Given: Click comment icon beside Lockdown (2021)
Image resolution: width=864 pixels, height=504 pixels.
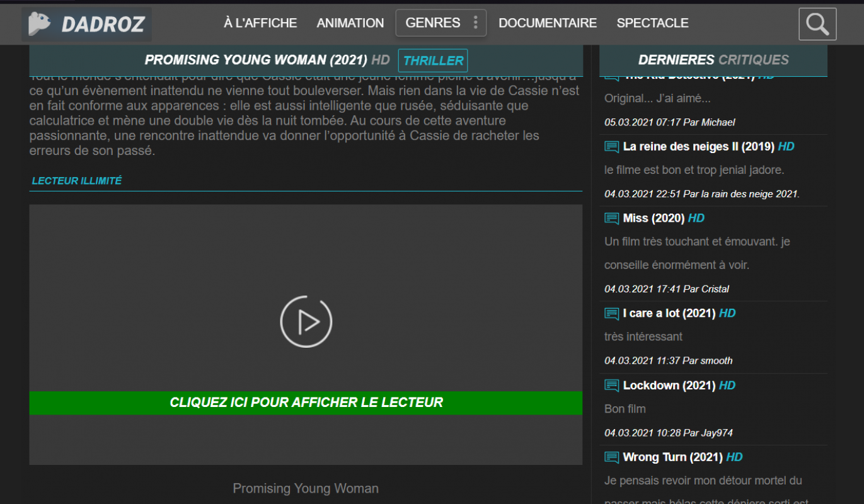Looking at the screenshot, I should 611,385.
